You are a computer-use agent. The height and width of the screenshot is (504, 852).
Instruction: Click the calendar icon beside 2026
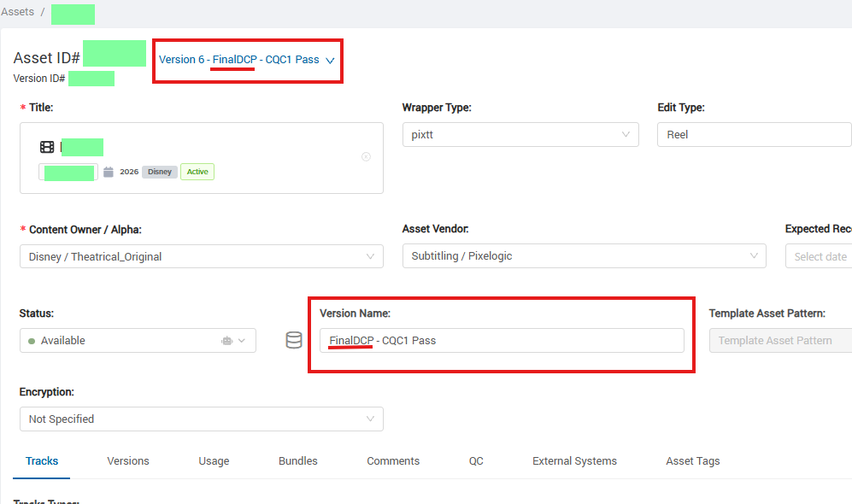[x=109, y=172]
